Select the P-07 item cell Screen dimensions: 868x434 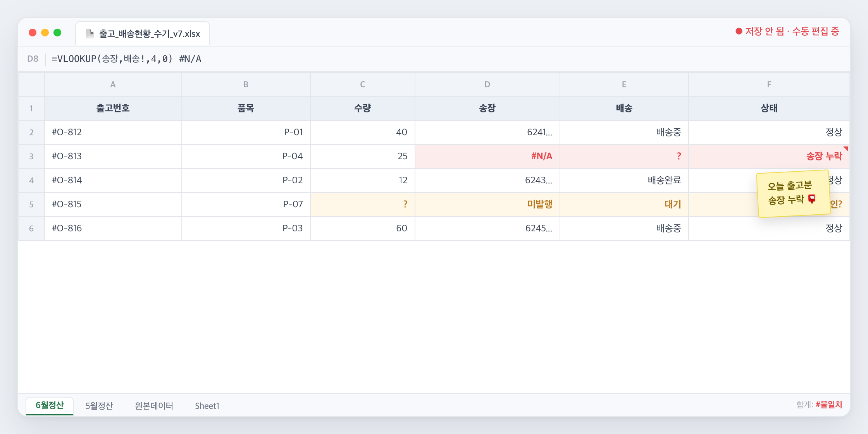246,205
